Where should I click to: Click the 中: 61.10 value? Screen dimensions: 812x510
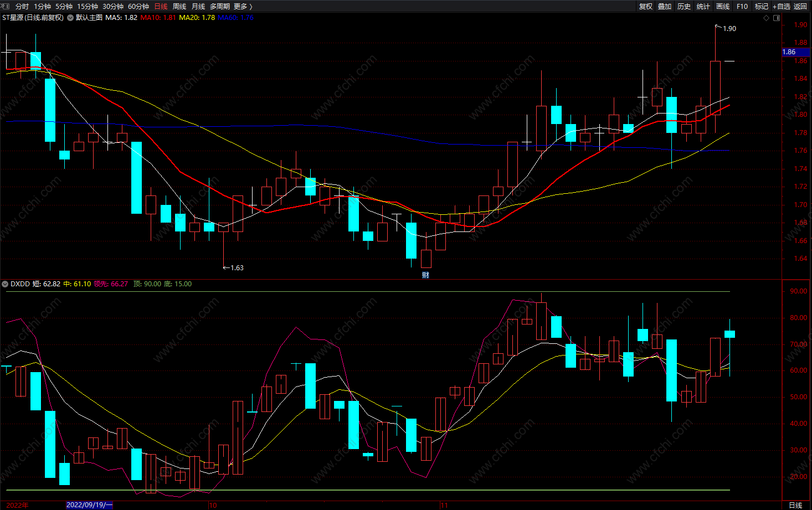coord(77,284)
